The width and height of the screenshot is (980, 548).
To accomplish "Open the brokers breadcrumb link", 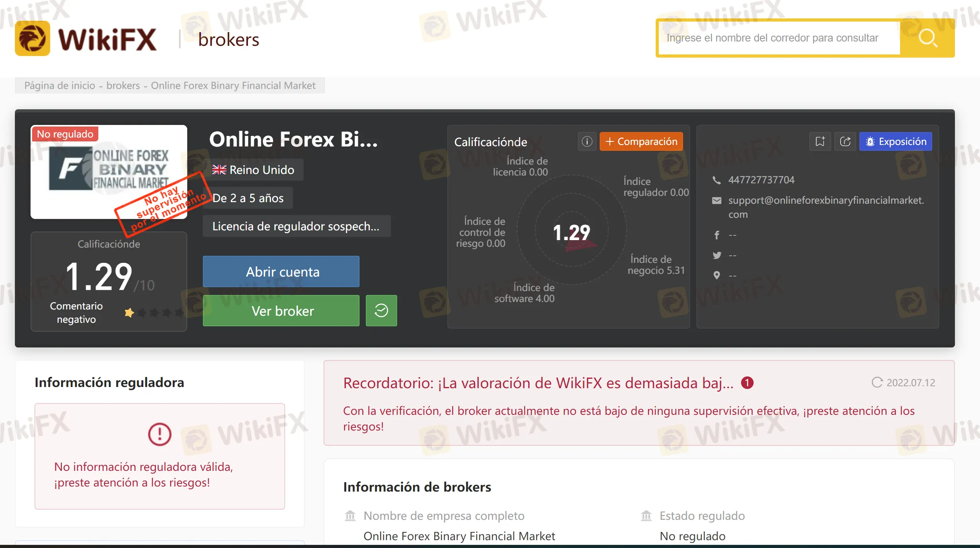I will (x=123, y=85).
